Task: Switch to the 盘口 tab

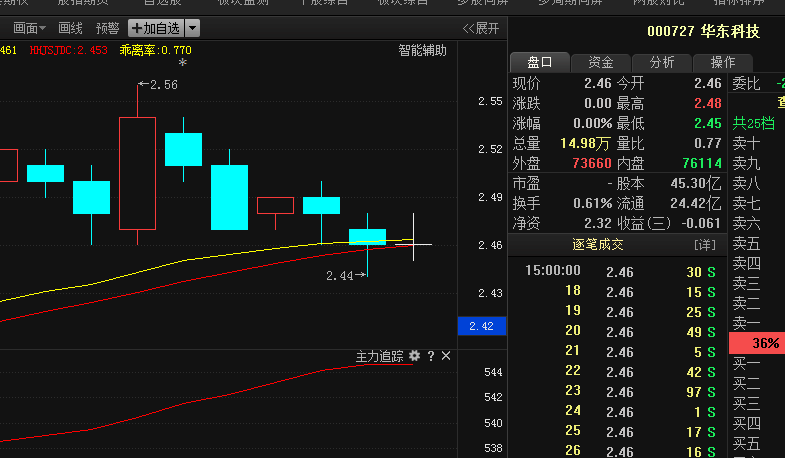Action: point(539,63)
